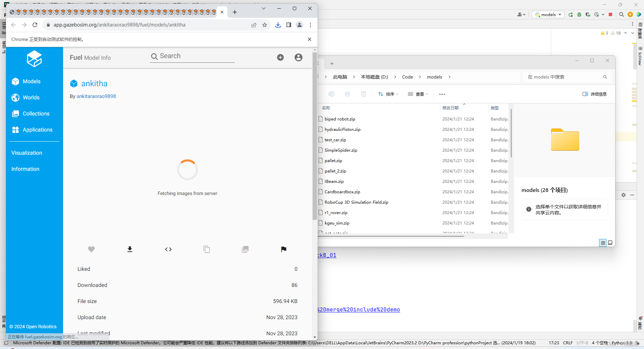This screenshot has height=349, width=644.
Task: Switch Explorer to large thumbnails view
Action: click(x=610, y=243)
